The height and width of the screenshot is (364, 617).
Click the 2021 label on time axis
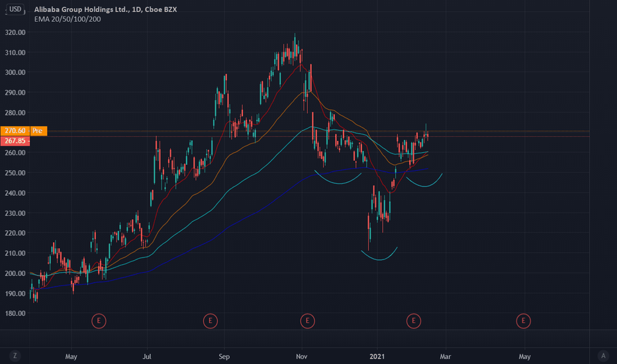[377, 357]
